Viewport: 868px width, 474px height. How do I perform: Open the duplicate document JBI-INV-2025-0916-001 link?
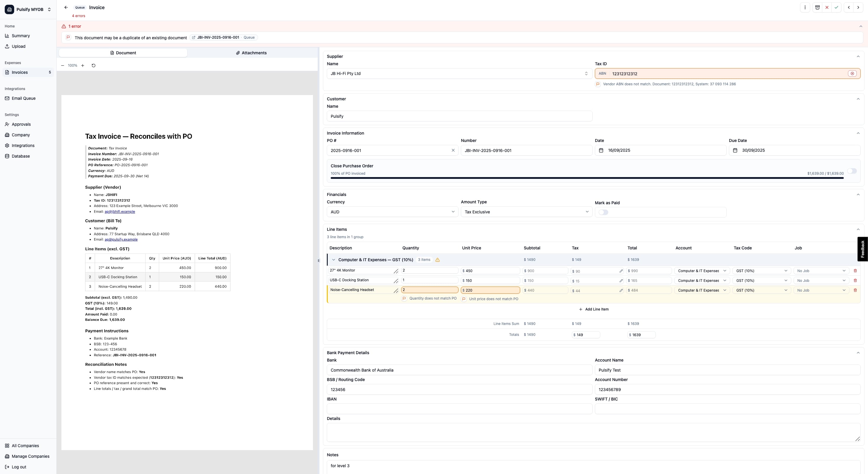tap(218, 37)
